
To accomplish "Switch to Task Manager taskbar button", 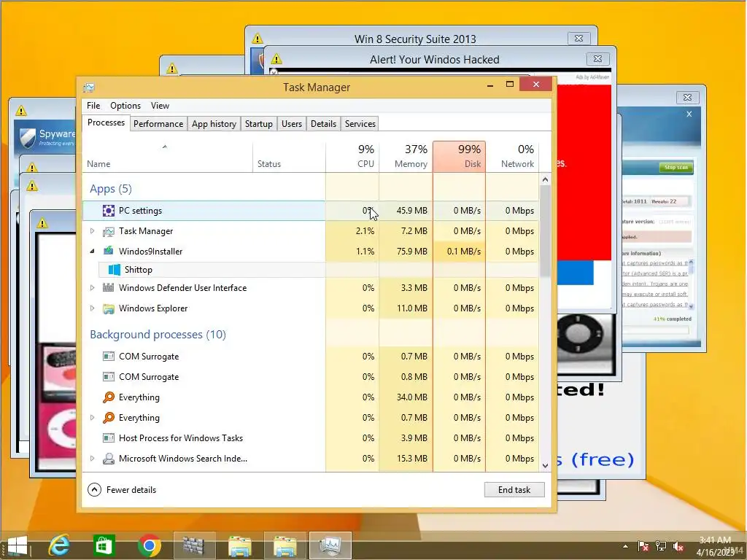I will pos(330,545).
